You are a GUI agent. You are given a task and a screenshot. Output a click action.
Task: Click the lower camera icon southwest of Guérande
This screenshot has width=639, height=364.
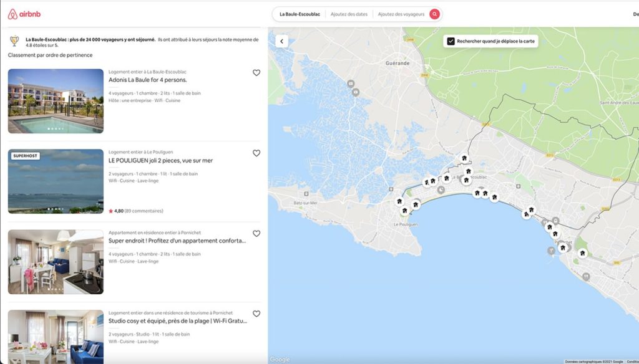point(355,92)
